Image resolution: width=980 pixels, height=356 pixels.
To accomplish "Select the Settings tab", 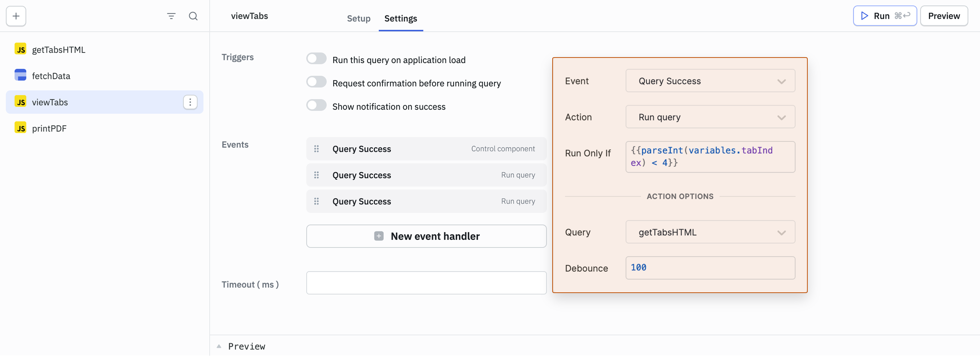I will [x=400, y=18].
